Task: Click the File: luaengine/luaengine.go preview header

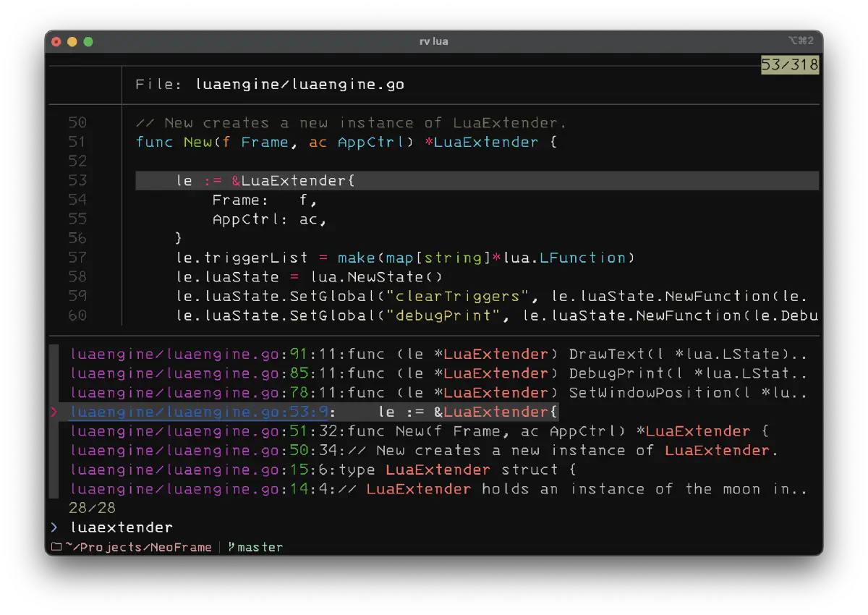Action: coord(268,84)
